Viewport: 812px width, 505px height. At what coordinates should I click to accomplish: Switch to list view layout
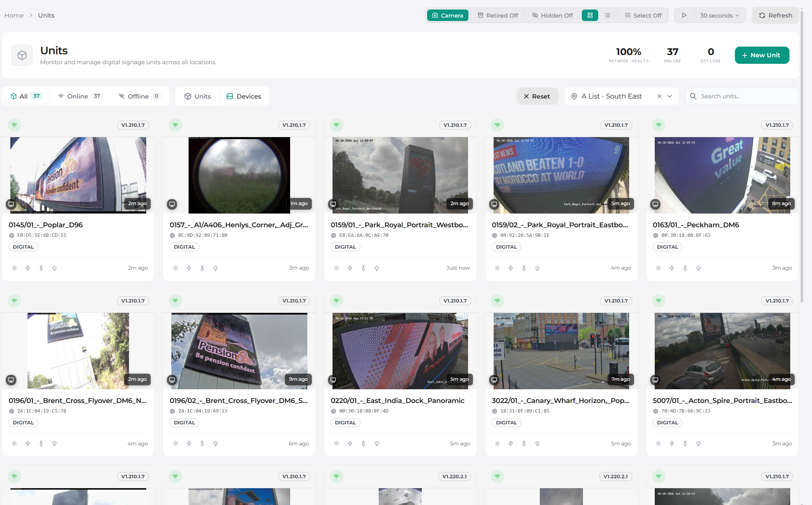[x=607, y=15]
